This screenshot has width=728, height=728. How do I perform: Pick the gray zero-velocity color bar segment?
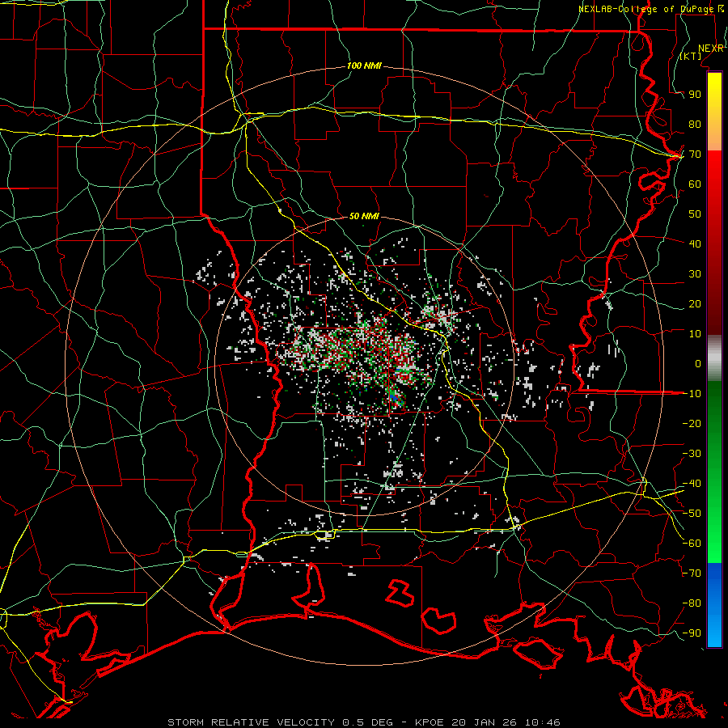tap(714, 358)
